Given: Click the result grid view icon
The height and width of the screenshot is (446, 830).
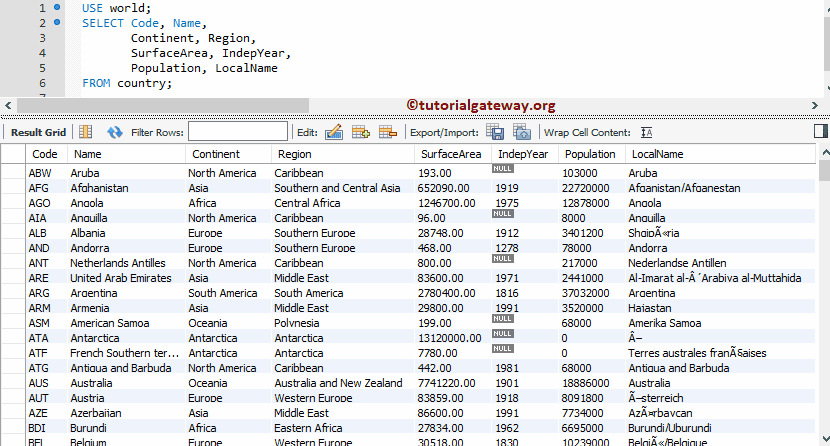Looking at the screenshot, I should 86,132.
